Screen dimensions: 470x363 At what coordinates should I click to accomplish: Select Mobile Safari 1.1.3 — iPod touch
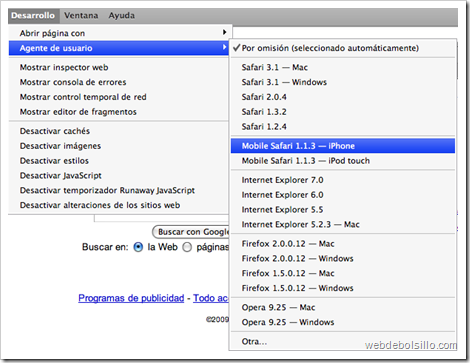pos(343,161)
